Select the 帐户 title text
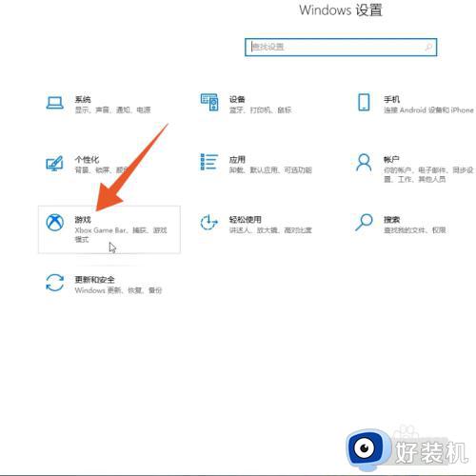Screen dimensions: 476x476 (x=391, y=159)
